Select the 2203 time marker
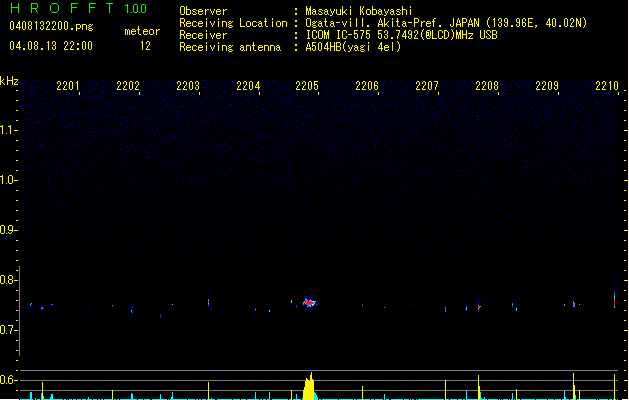 pos(188,87)
